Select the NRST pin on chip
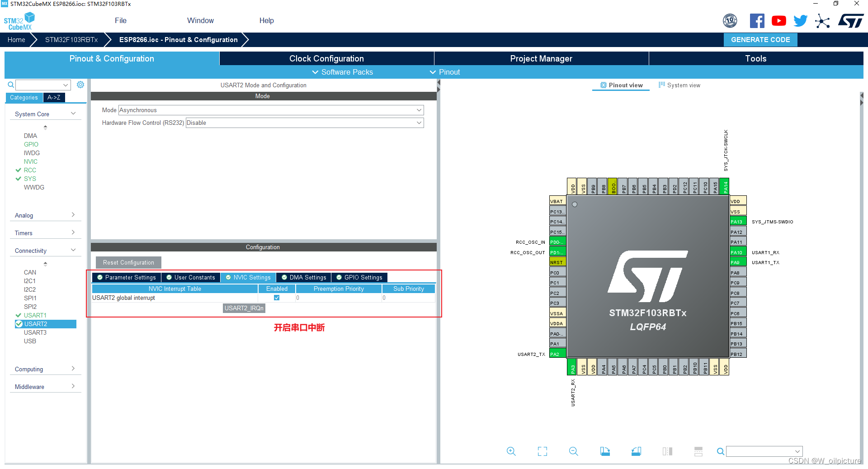 557,262
